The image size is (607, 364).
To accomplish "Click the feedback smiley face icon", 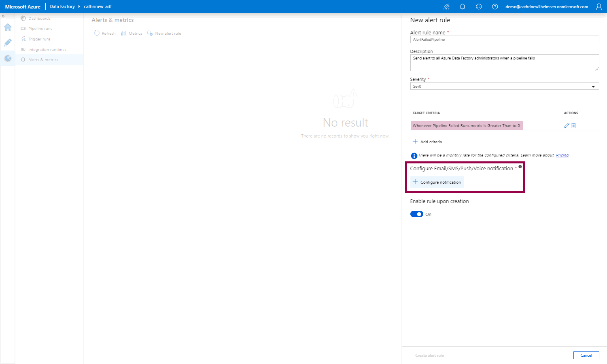I will tap(479, 6).
